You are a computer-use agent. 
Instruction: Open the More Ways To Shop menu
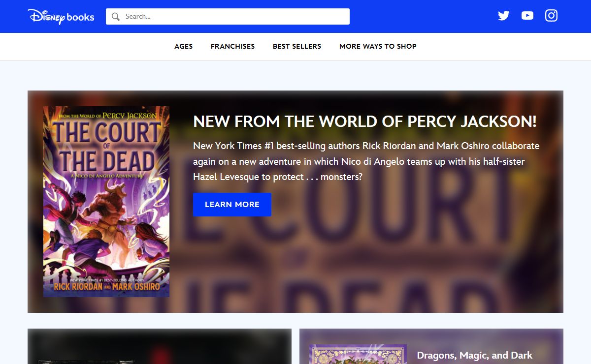click(x=378, y=46)
